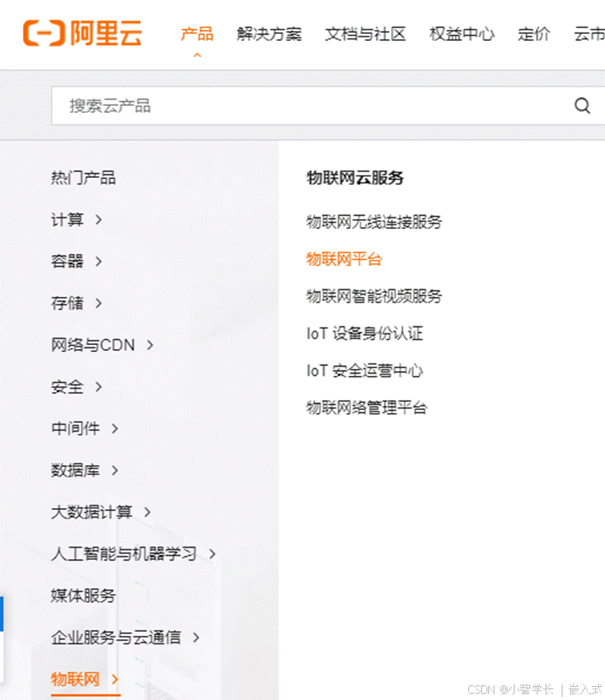The width and height of the screenshot is (605, 700).
Task: Select the 安全 category label
Action: 67,387
